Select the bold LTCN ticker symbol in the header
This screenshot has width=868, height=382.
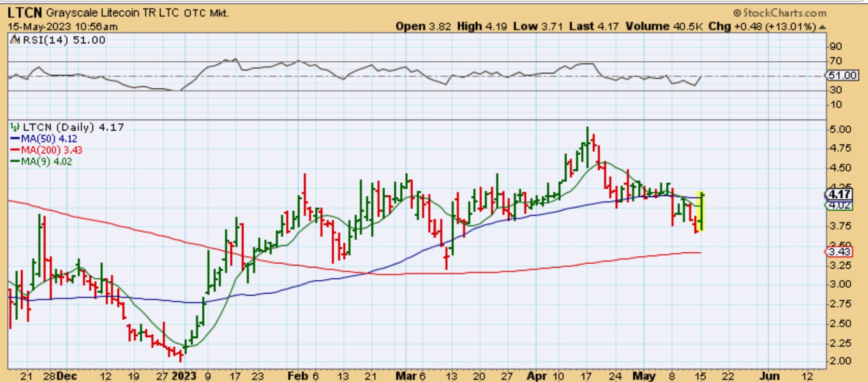tap(25, 12)
